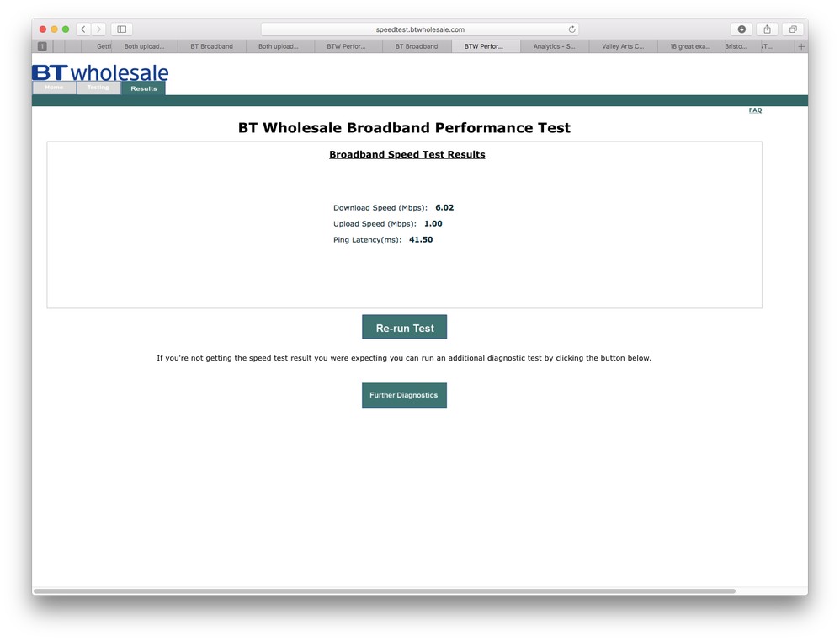Screen dimensions: 840x641
Task: Add a new tab with plus icon
Action: coord(801,46)
